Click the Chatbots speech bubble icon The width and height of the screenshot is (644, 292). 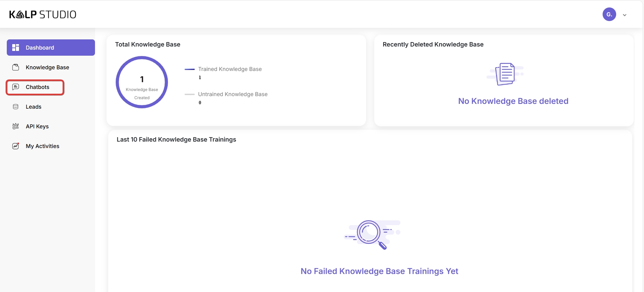pos(16,87)
